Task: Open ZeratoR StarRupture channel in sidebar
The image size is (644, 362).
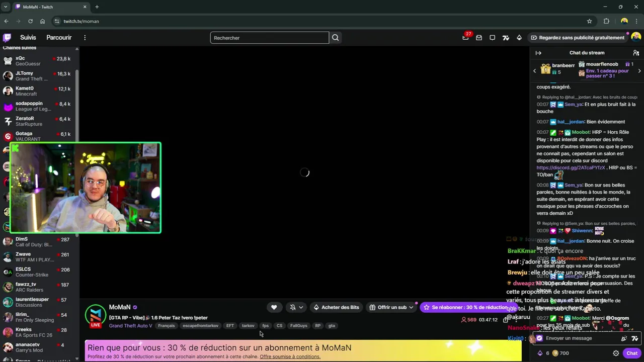Action: click(38, 121)
